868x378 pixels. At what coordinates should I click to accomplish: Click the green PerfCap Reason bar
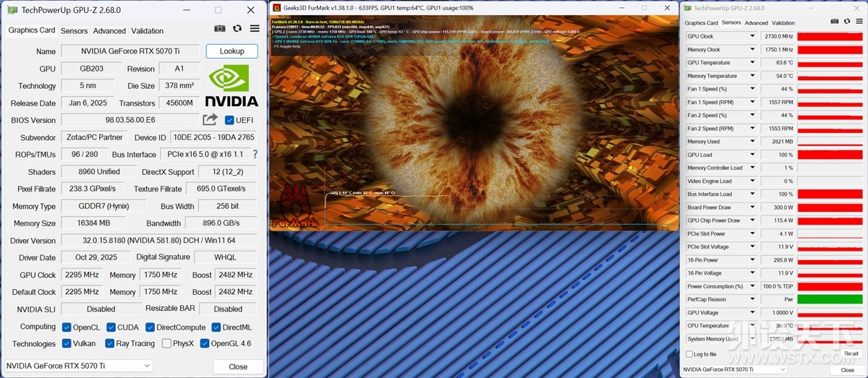830,299
